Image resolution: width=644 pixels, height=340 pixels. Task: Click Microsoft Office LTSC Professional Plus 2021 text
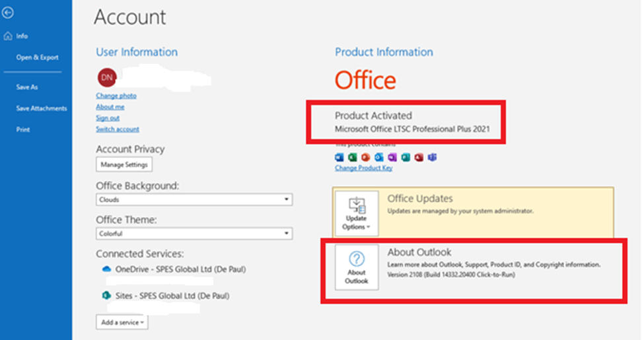pyautogui.click(x=412, y=129)
